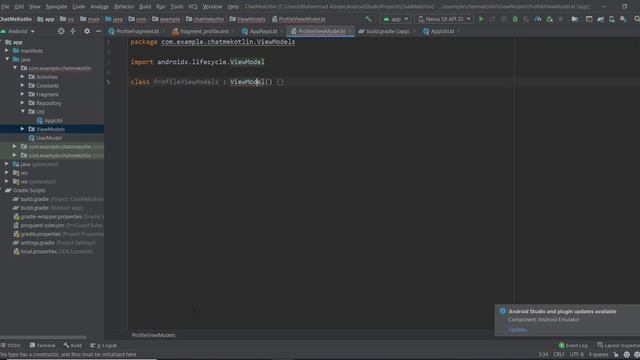Click the Make Project hammer icon
The image size is (640, 360).
point(368,19)
